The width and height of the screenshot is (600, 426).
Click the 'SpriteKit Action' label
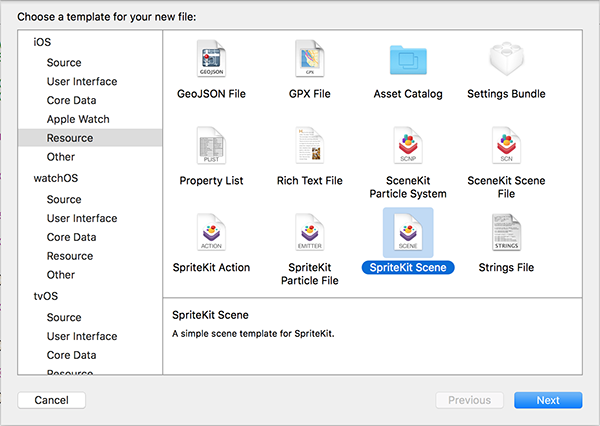tap(211, 268)
